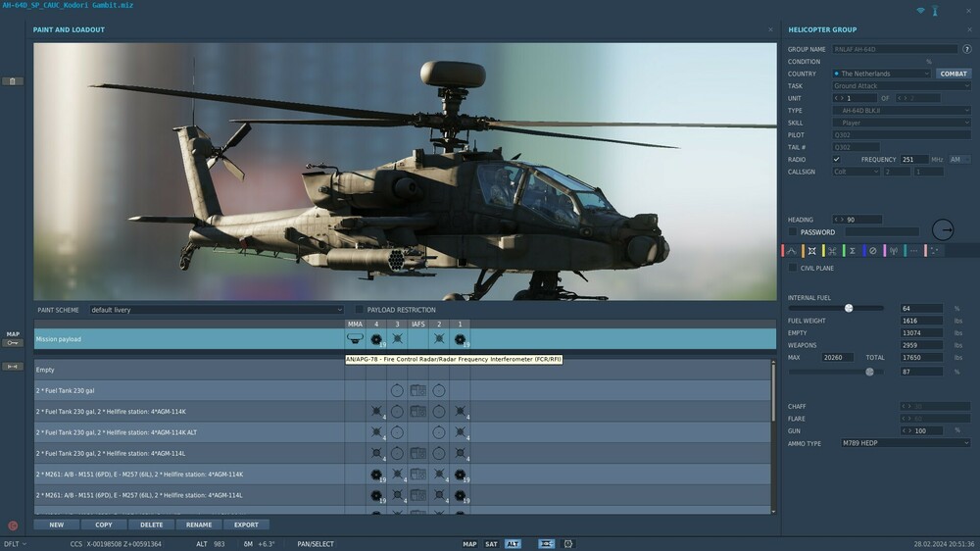Toggle the Radio checkbox
Screen dimensions: 980x551
(836, 160)
